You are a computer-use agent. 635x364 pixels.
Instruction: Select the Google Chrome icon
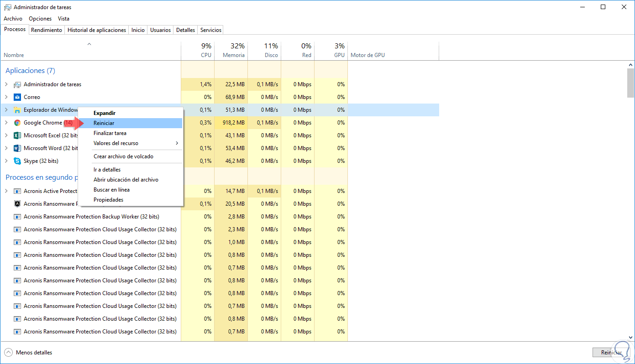17,123
